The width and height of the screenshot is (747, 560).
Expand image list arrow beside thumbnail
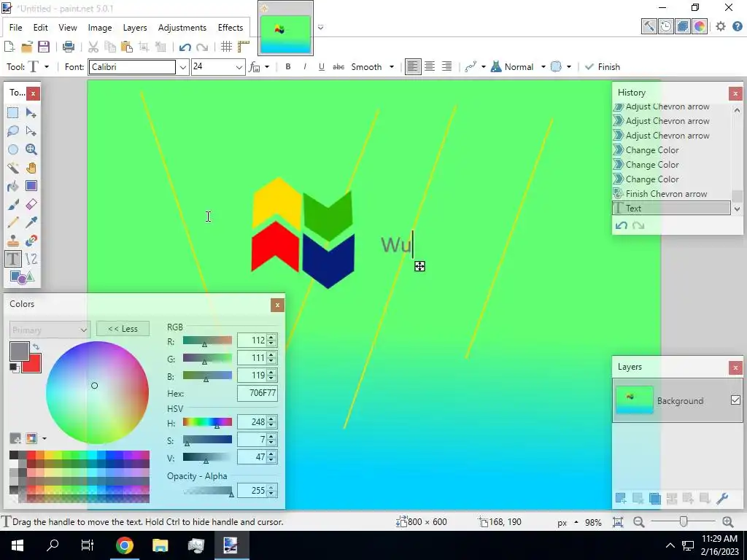coord(321,27)
